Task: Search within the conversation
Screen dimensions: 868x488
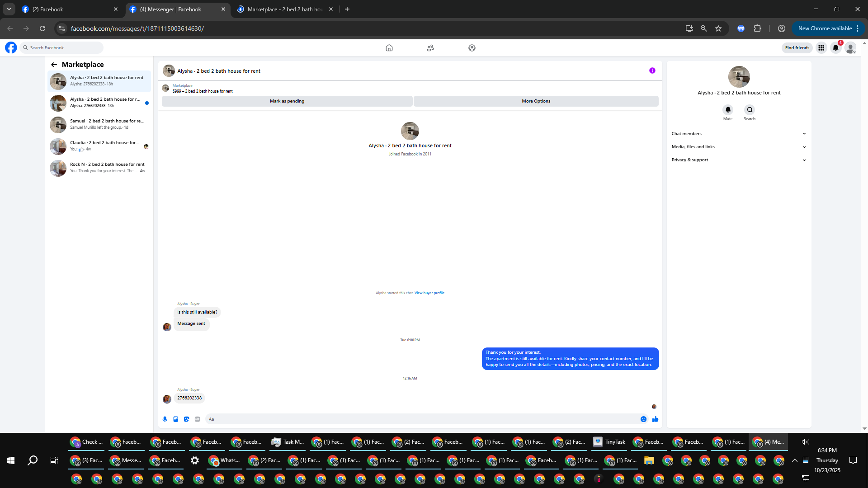Action: click(x=750, y=110)
